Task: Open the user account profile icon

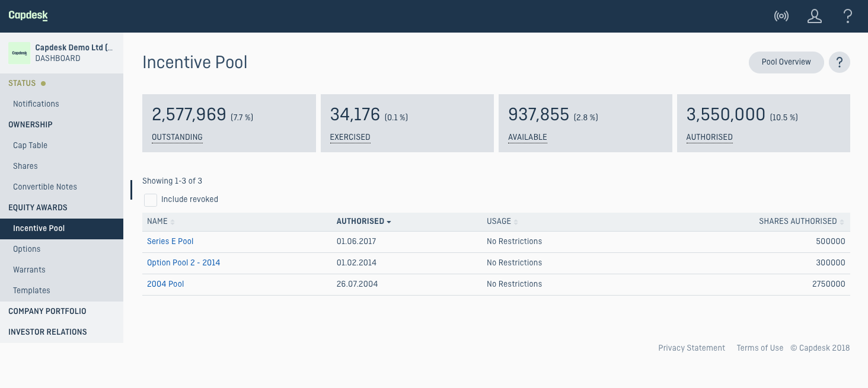Action: click(814, 16)
